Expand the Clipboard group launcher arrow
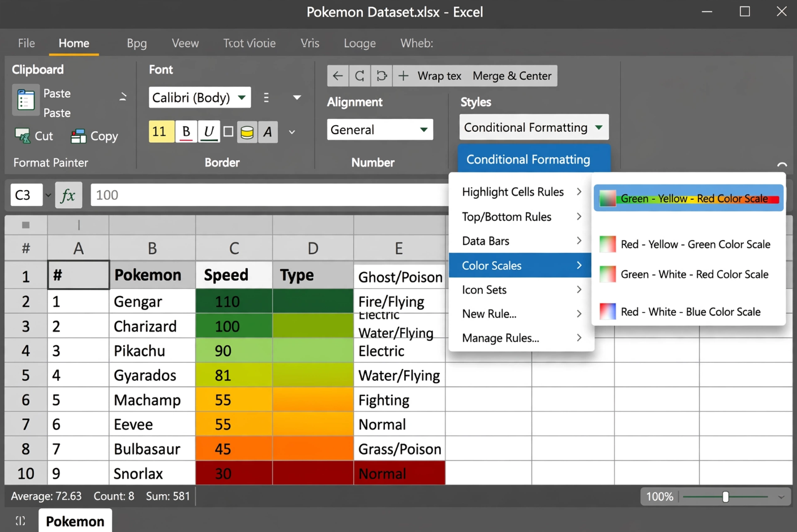Image resolution: width=797 pixels, height=532 pixels. [x=123, y=97]
